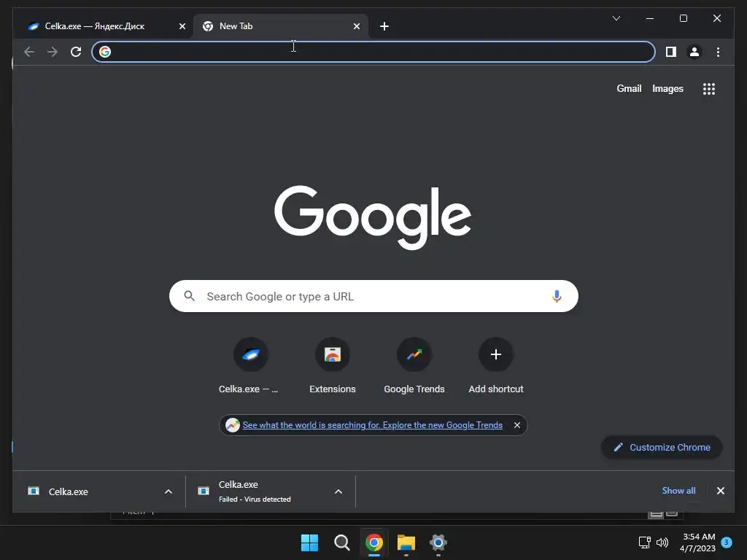The height and width of the screenshot is (560, 747).
Task: Start voice search with the microphone
Action: click(557, 296)
